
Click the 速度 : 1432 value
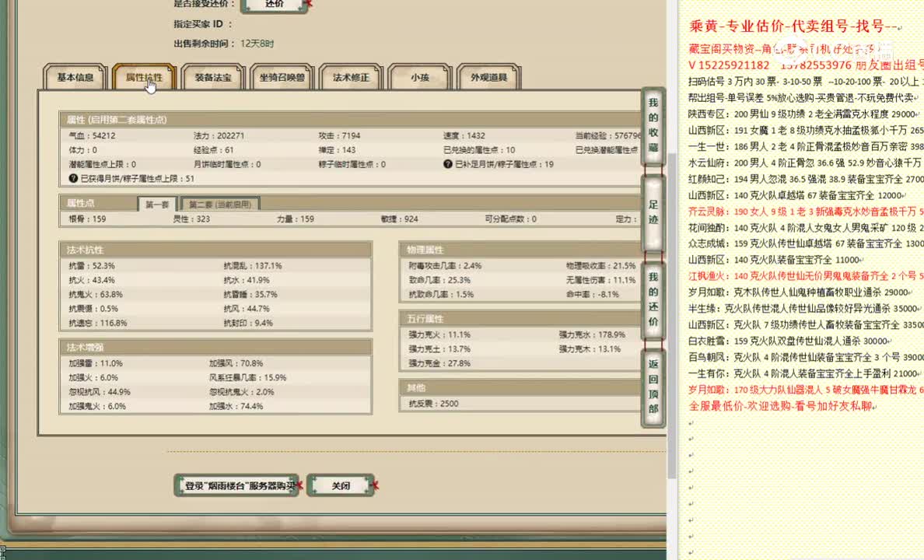(x=464, y=135)
